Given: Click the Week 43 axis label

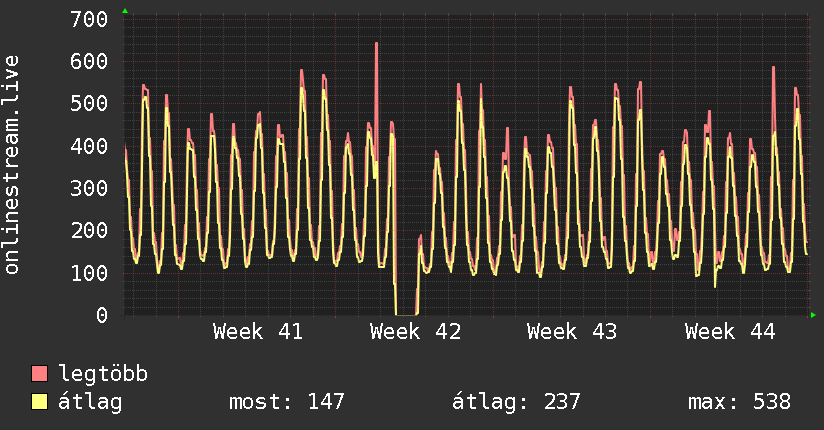Looking at the screenshot, I should 572,332.
